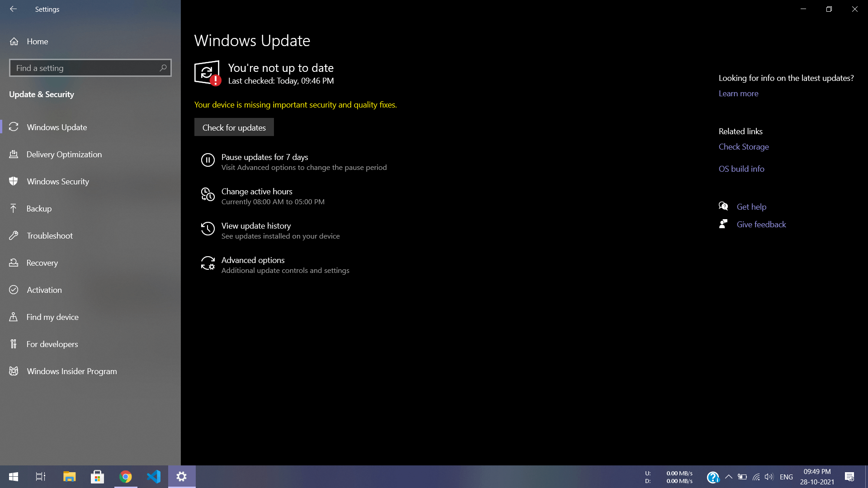Image resolution: width=868 pixels, height=488 pixels.
Task: Open the Activation section
Action: coord(90,290)
